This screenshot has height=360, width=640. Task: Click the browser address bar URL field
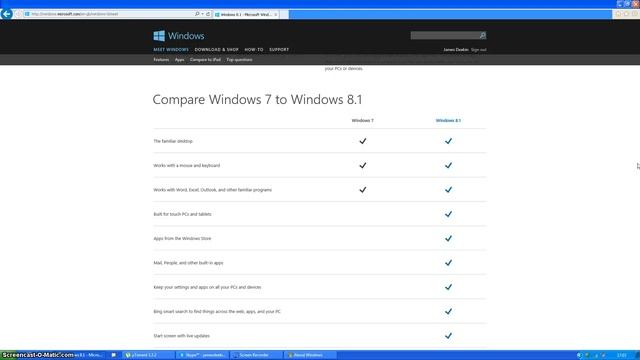(109, 14)
